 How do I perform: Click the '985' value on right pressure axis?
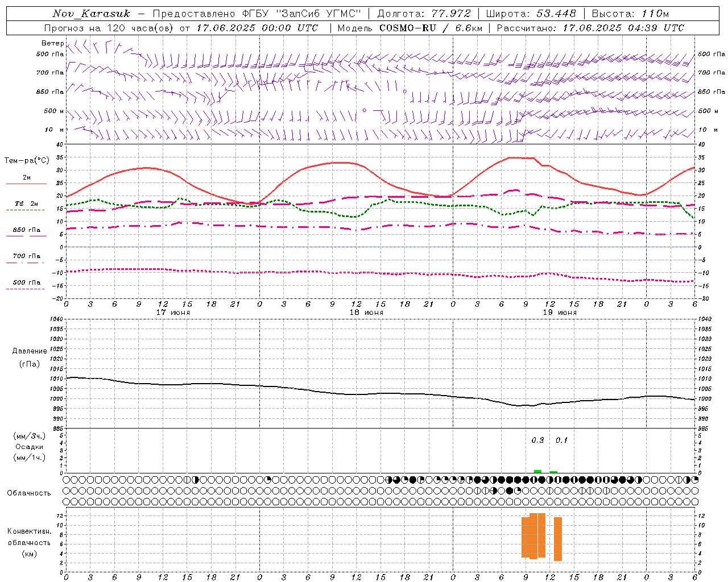(x=703, y=429)
